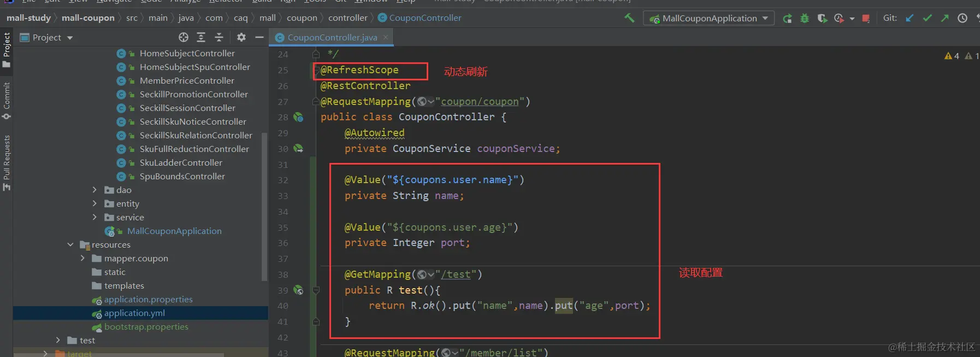Open URL options globe in RequestMapping coupon/coupon
The width and height of the screenshot is (980, 357).
click(425, 102)
